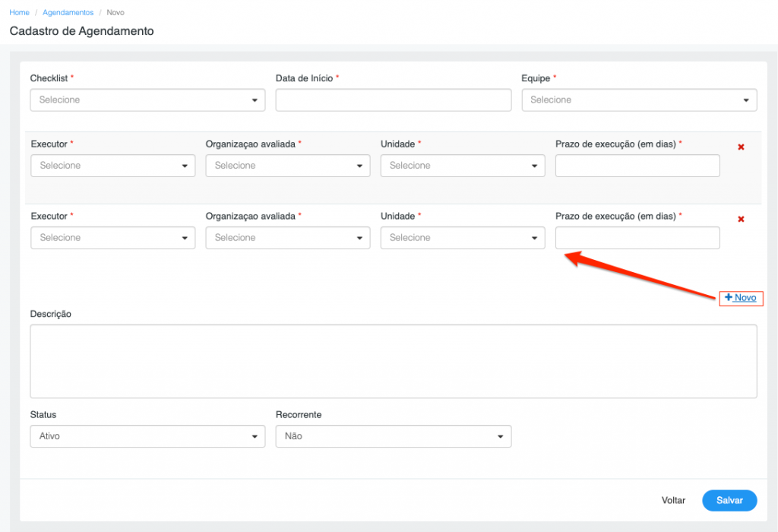Click the Data de Início field
Viewport: 778px width, 532px height.
tap(393, 100)
